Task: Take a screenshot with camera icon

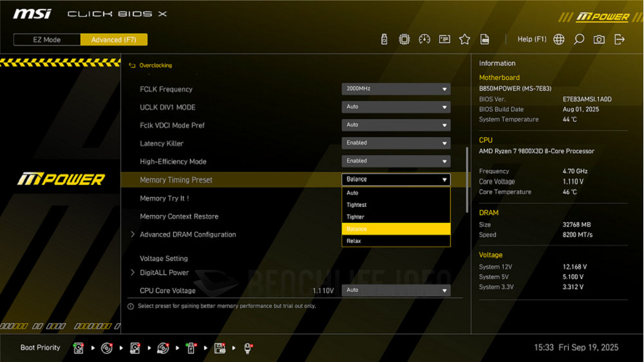Action: click(599, 39)
